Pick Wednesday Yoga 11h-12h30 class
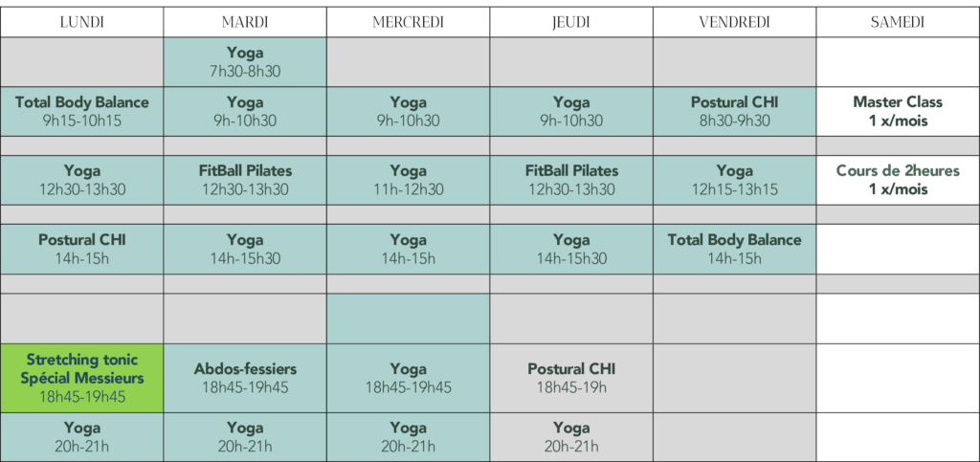 coord(408,181)
